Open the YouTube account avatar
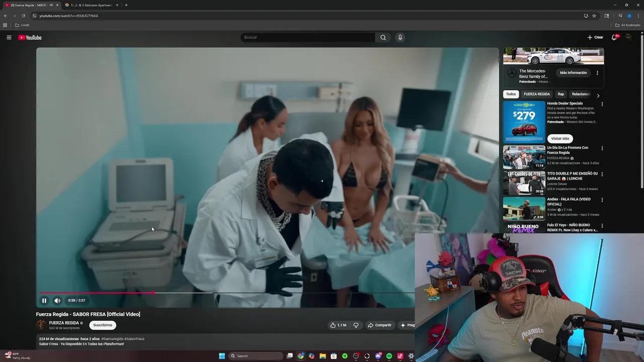Viewport: 644px width, 362px height. click(x=628, y=37)
